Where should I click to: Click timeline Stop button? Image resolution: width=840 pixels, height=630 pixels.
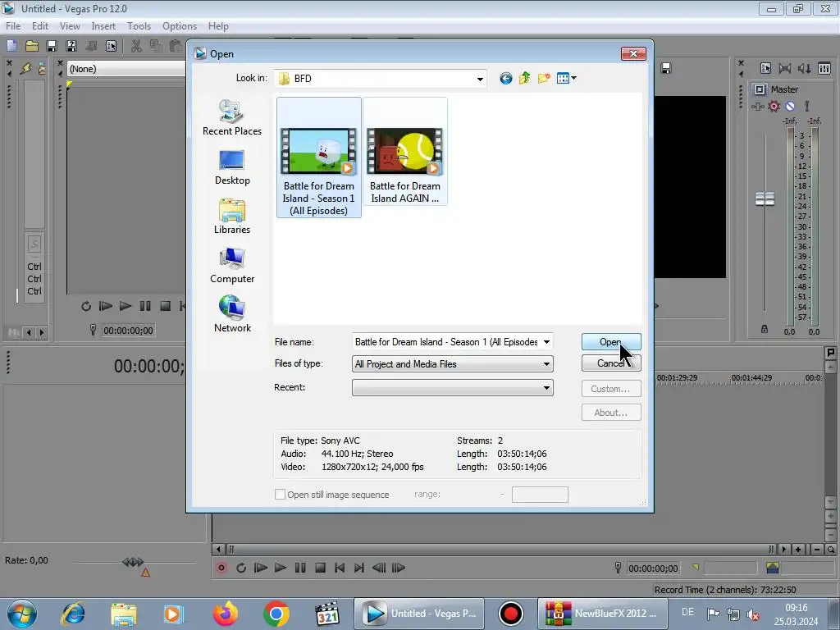click(321, 568)
